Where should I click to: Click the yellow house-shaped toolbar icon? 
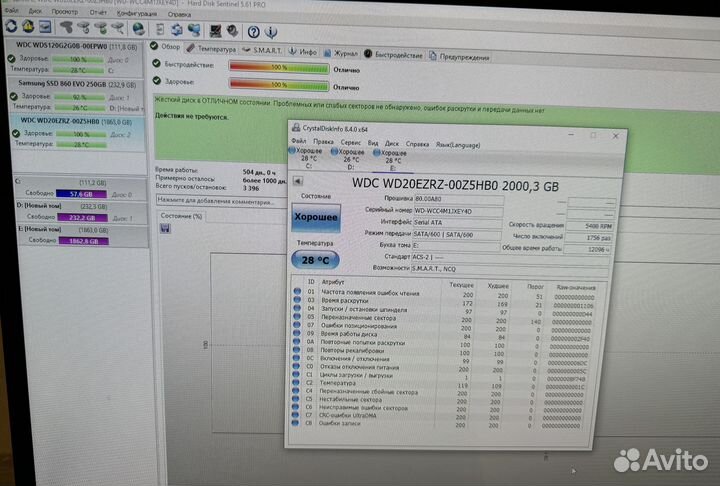click(28, 27)
